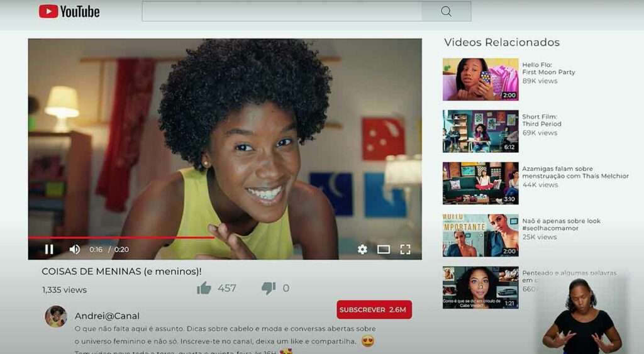The height and width of the screenshot is (354, 644).
Task: Like the video with thumbs up
Action: 204,288
